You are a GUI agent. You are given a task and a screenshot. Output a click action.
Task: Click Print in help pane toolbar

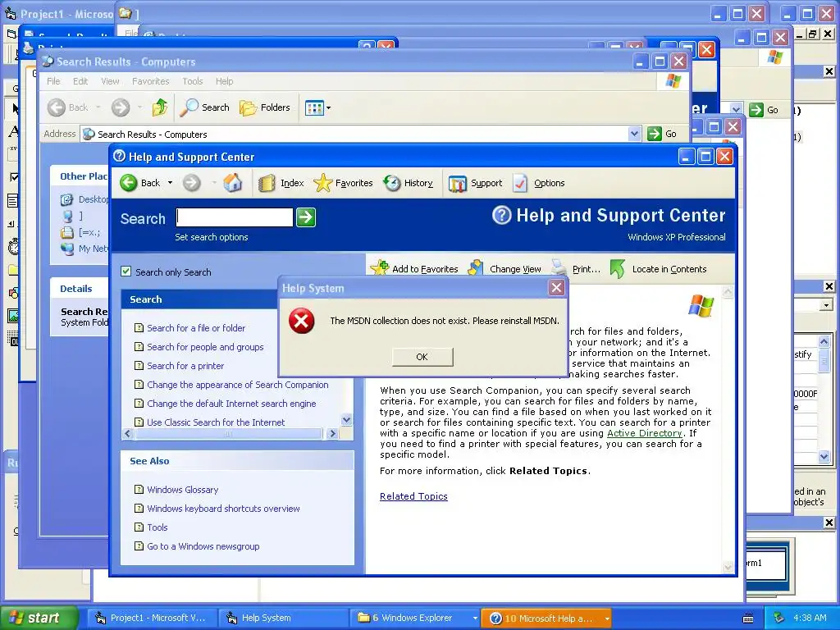[x=577, y=269]
